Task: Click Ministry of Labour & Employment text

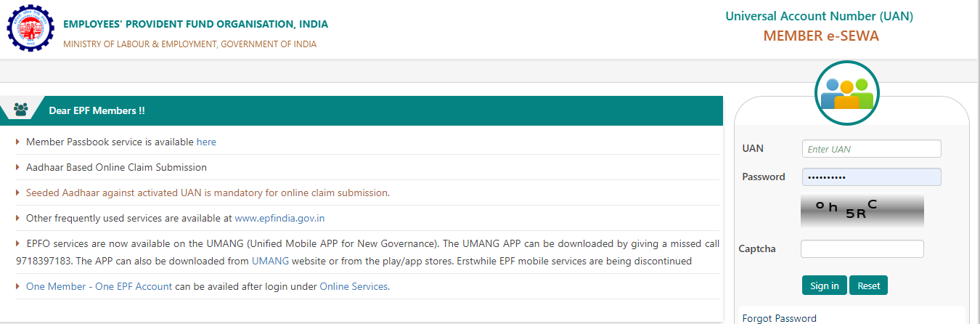Action: [x=189, y=44]
